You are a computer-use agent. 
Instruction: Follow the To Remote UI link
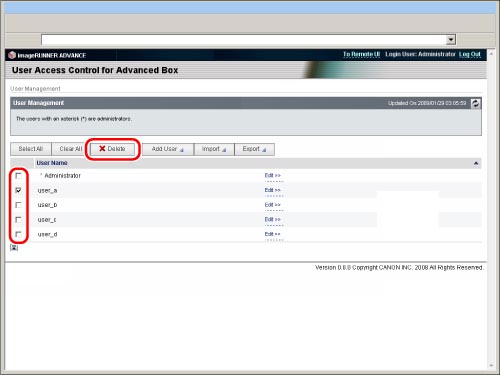[x=362, y=54]
